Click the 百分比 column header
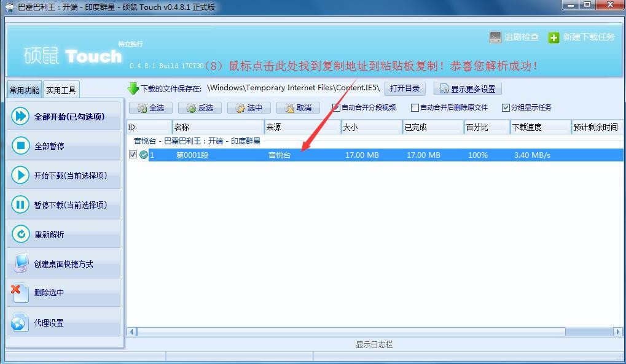The width and height of the screenshot is (626, 364). pos(487,127)
